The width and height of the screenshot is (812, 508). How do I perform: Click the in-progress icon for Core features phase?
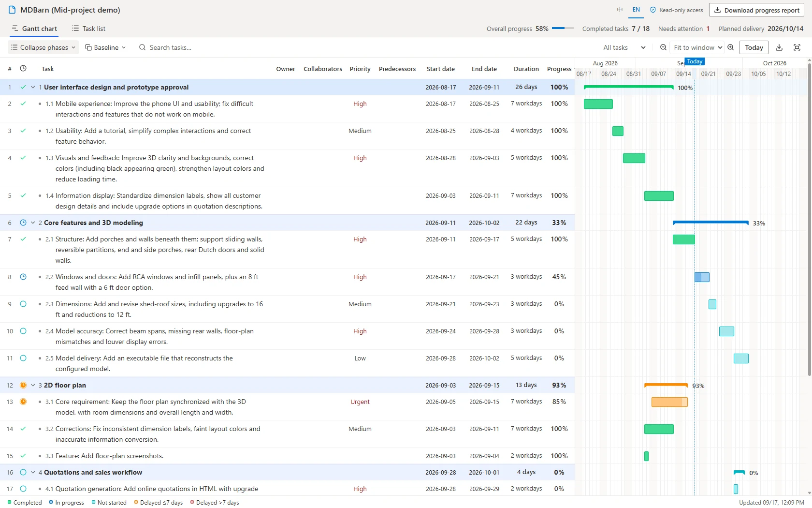23,223
